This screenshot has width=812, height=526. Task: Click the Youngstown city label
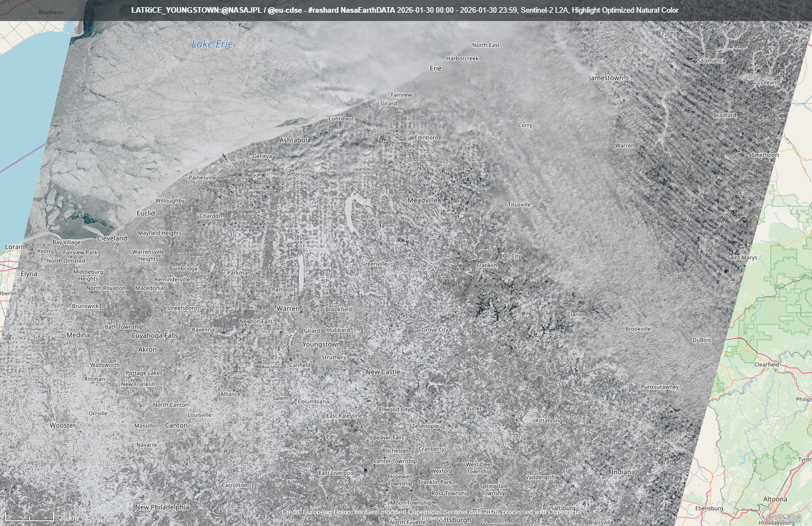pos(321,344)
